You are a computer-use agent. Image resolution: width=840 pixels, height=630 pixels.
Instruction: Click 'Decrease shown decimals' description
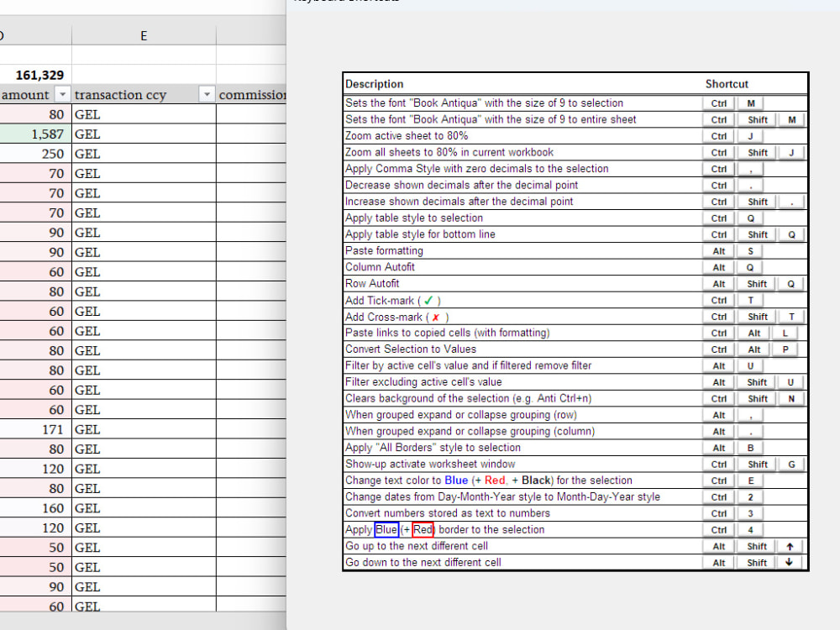point(461,186)
